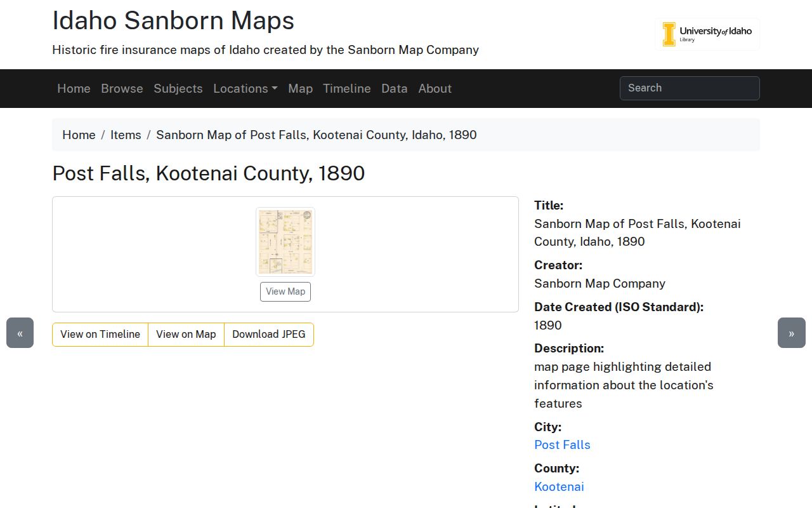
Task: Click Items in the breadcrumb
Action: 126,135
